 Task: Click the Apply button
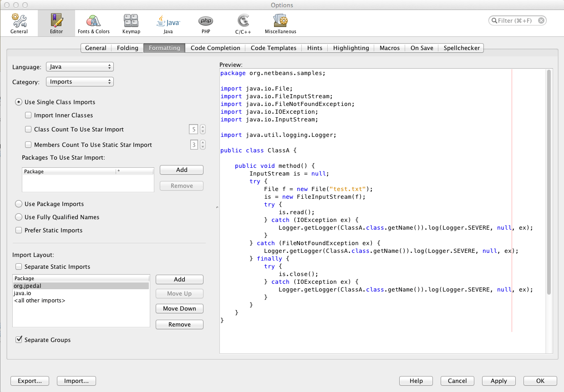coord(498,381)
